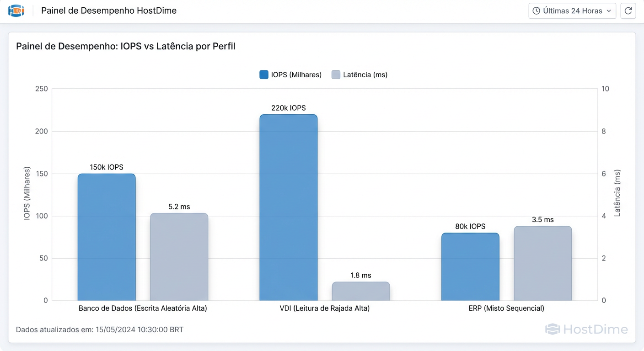The image size is (644, 351).
Task: Select the blue 220k IOPS bar for VDI
Action: point(288,206)
